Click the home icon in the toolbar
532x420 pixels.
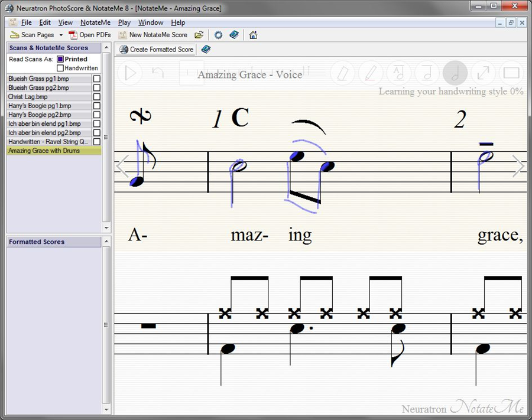(253, 35)
